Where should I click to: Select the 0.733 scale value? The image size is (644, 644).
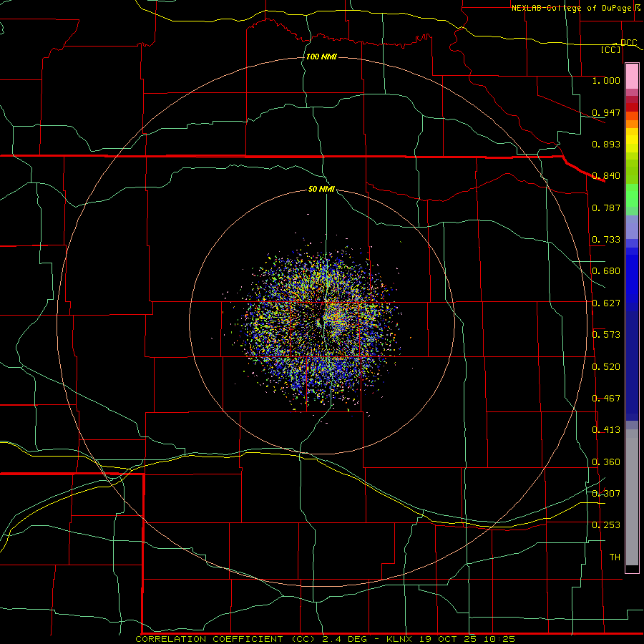click(606, 240)
